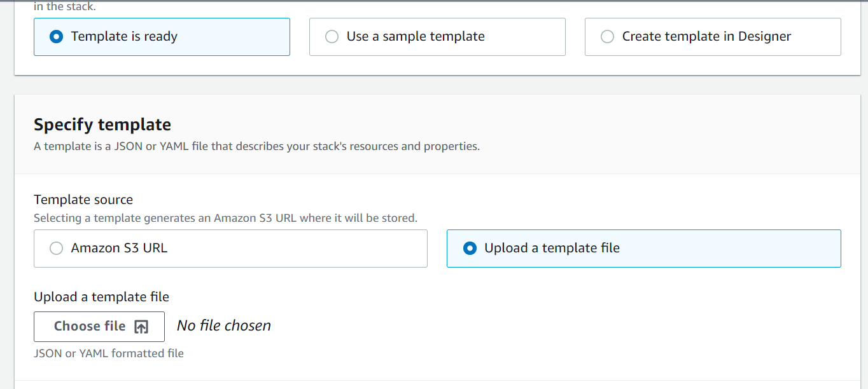Choose the Upload a template file radio circle
Image resolution: width=868 pixels, height=389 pixels.
coord(470,249)
